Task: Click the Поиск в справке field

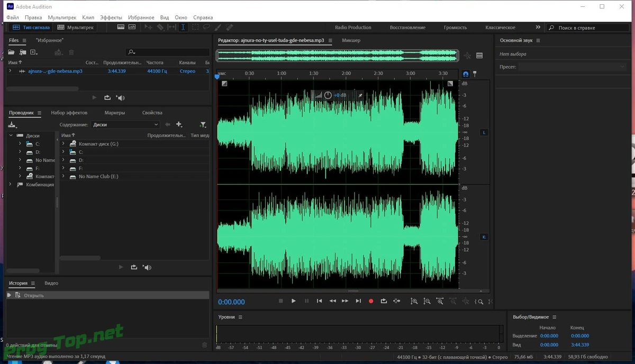Action: [588, 28]
